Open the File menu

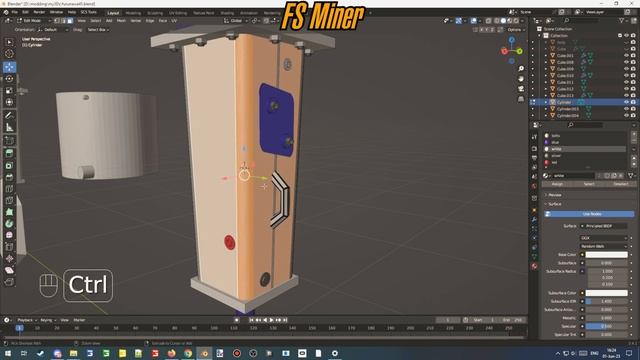point(15,12)
